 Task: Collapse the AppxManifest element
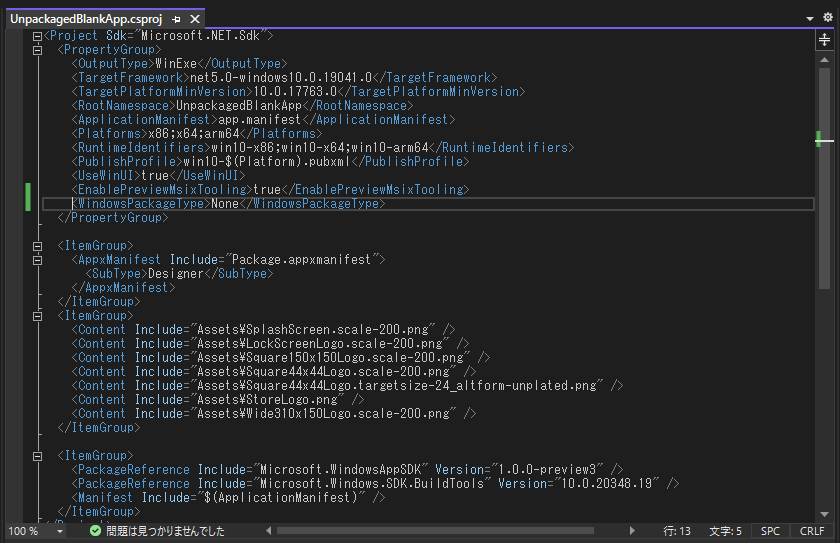click(x=38, y=260)
